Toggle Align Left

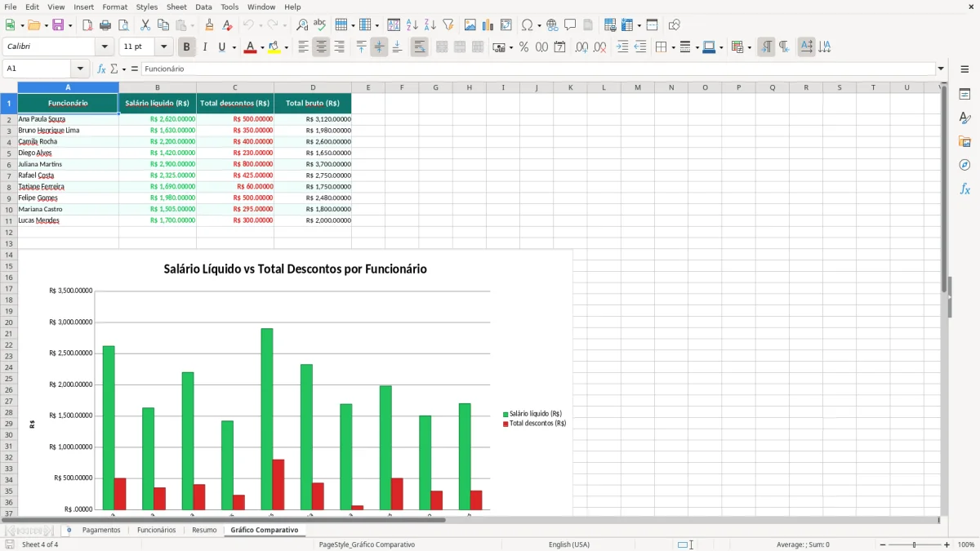coord(303,47)
